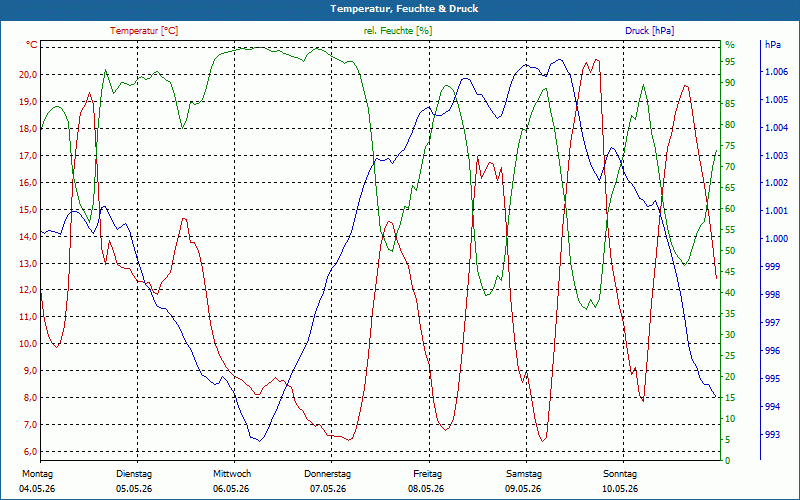Select the Donnerstag 07.05.26 date label
The height and width of the screenshot is (500, 800).
tap(328, 481)
